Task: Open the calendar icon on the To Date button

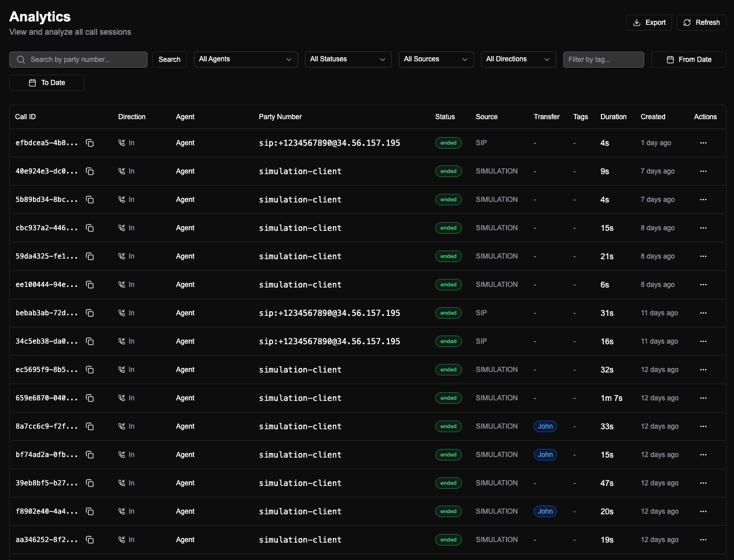Action: (33, 82)
